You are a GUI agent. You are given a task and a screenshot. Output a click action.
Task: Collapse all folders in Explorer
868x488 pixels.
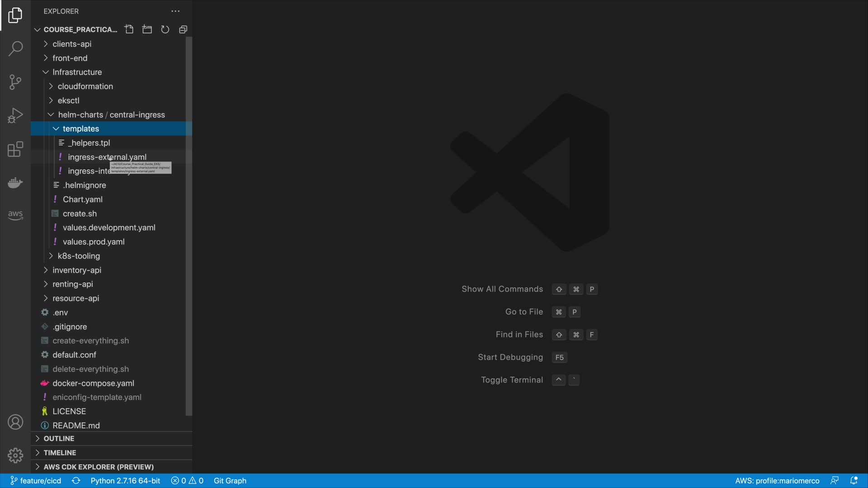tap(183, 29)
